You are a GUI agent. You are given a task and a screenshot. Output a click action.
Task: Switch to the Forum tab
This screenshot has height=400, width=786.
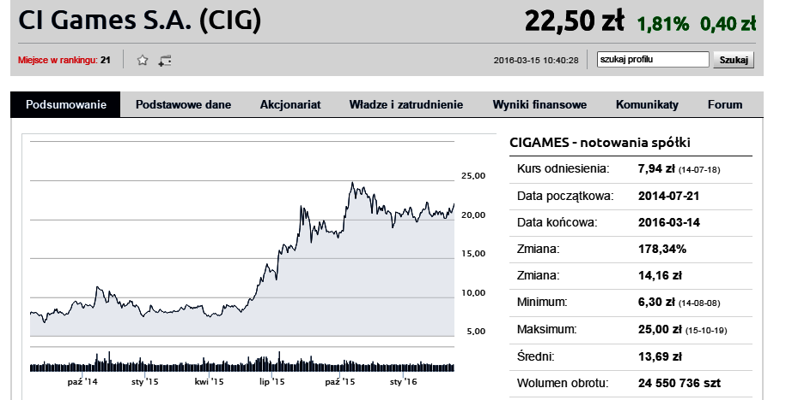[725, 105]
